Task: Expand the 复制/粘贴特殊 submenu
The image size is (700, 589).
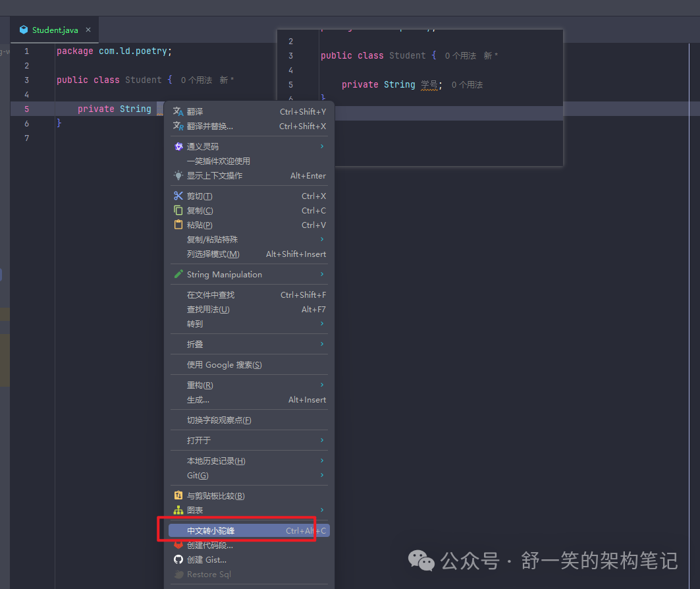Action: 249,239
